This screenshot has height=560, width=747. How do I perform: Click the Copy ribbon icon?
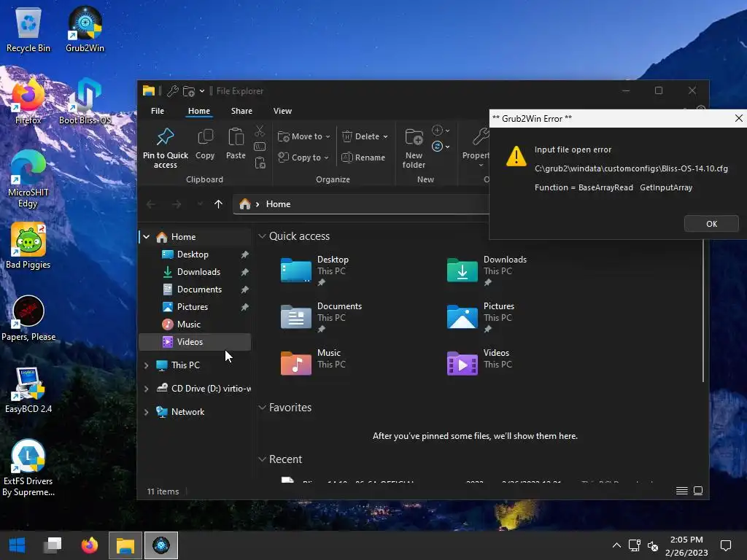[x=205, y=144]
